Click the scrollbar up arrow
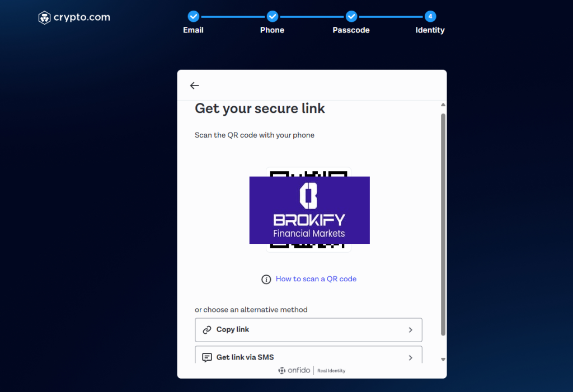This screenshot has height=392, width=573. 443,105
